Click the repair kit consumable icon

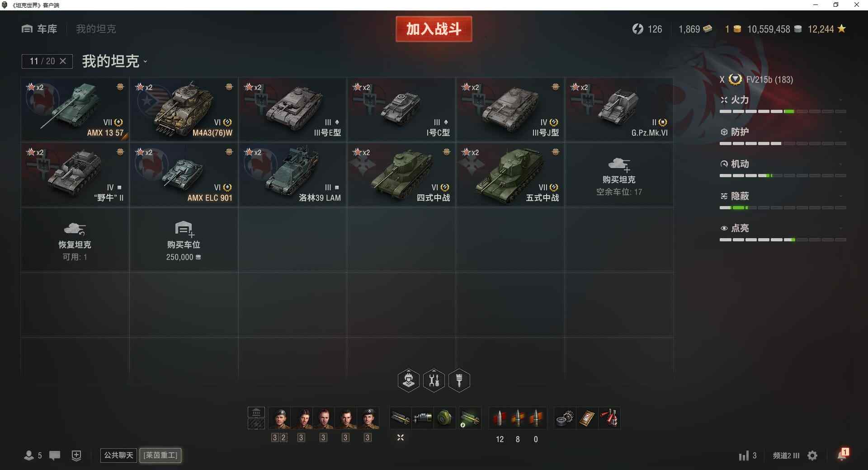[x=565, y=418]
